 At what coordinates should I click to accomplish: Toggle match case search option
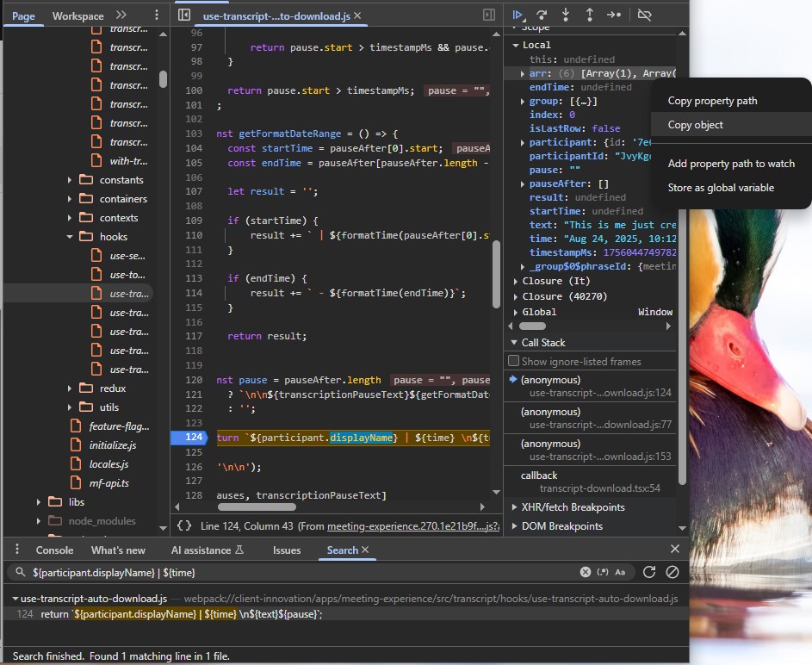620,572
